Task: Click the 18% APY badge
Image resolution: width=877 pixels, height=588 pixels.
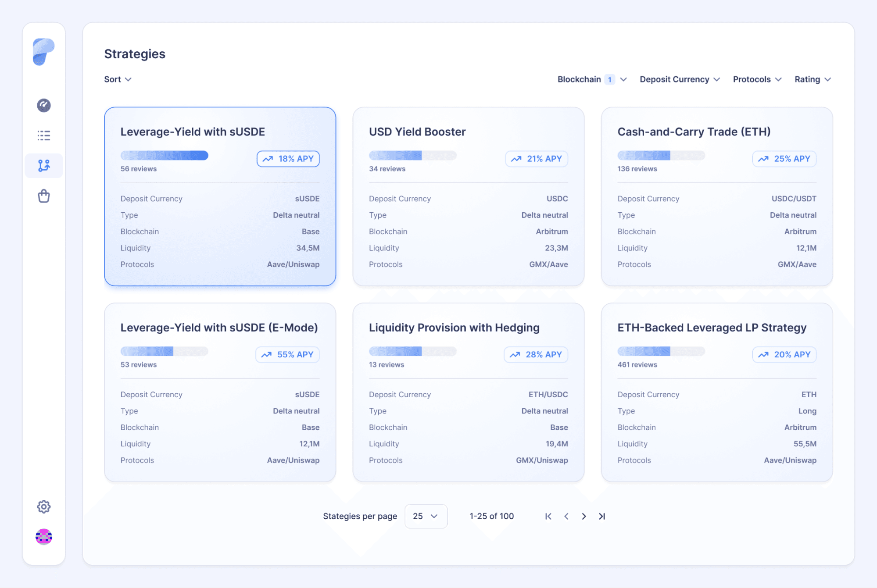Action: click(288, 159)
